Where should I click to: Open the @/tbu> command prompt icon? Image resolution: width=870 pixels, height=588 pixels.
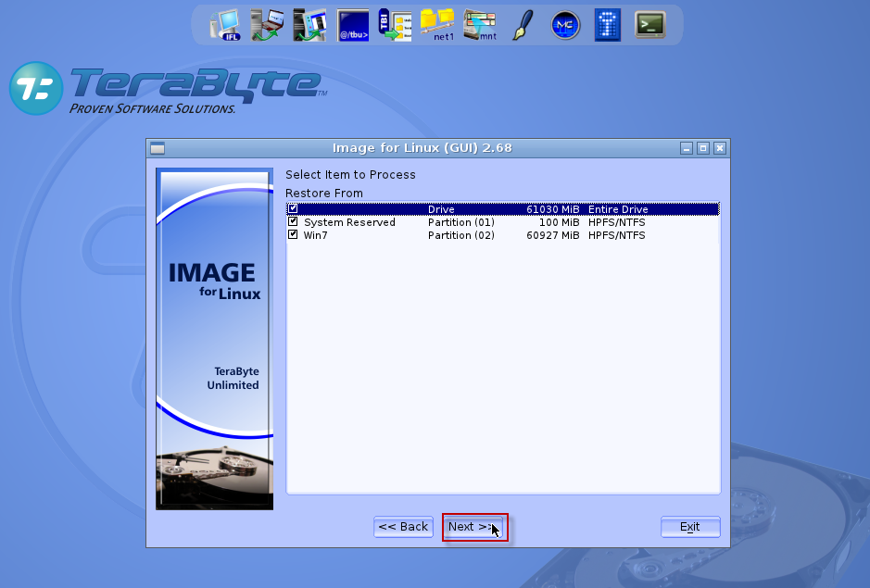tap(353, 25)
